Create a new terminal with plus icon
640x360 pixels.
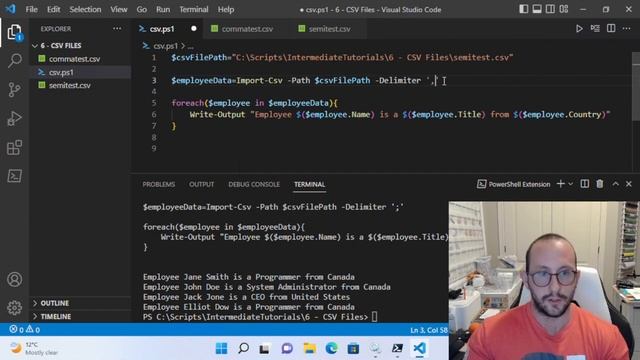(560, 184)
